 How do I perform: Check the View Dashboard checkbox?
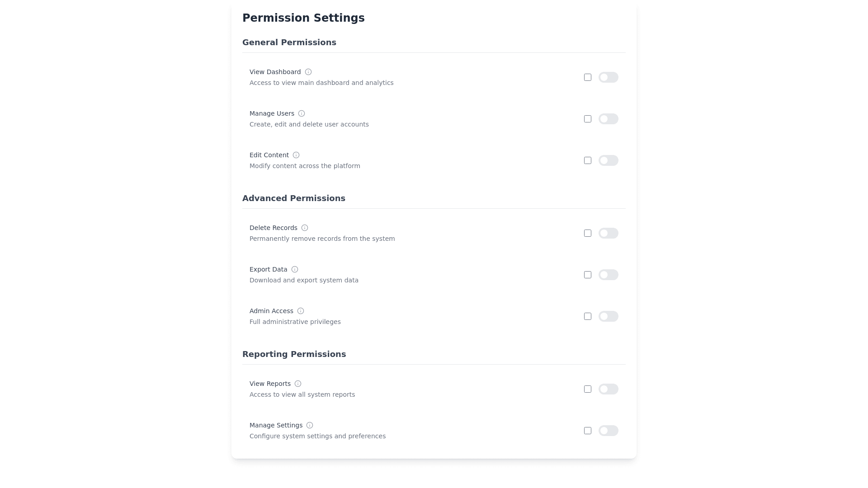tap(588, 77)
